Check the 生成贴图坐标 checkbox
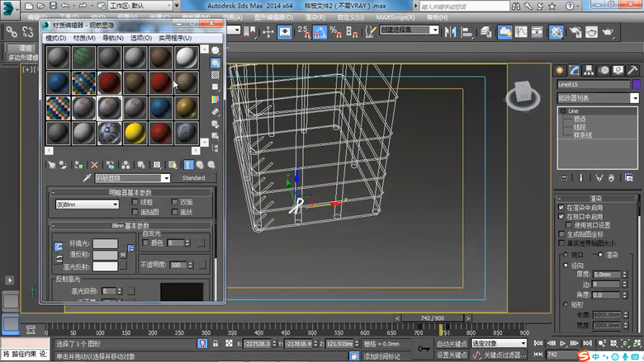Screen dimensions: 644x362 (561, 234)
